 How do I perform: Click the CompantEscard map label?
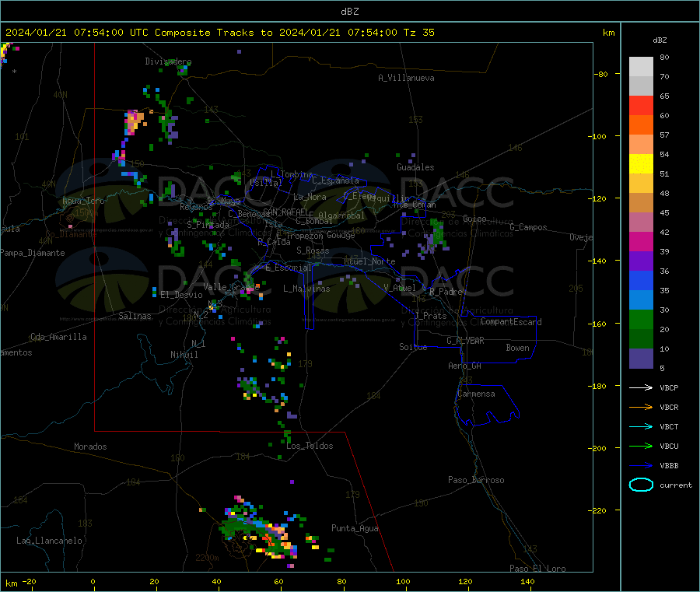511,321
